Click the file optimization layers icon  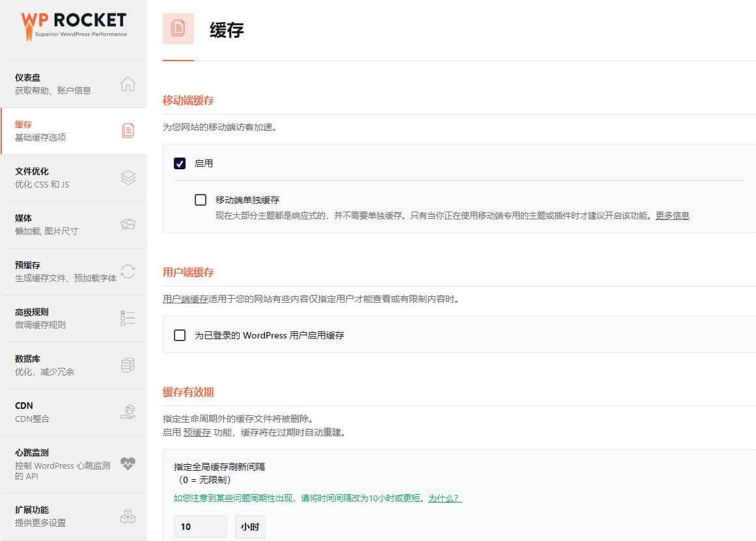(128, 177)
